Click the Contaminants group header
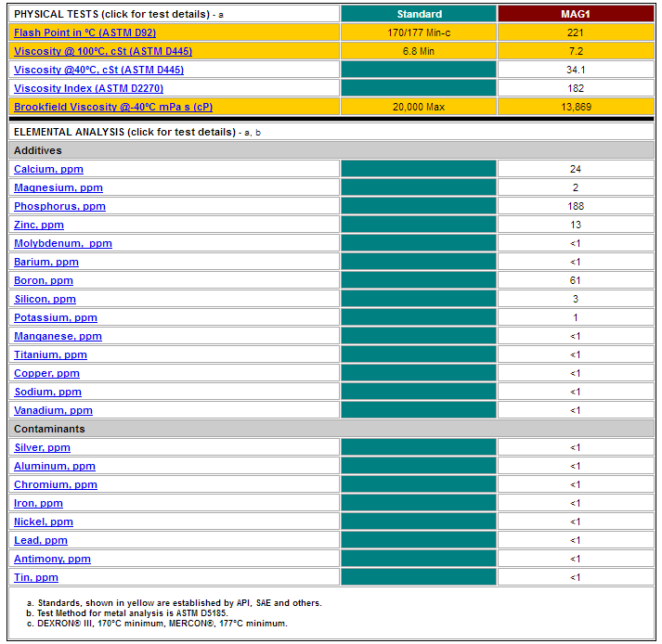This screenshot has height=644, width=662. 331,429
